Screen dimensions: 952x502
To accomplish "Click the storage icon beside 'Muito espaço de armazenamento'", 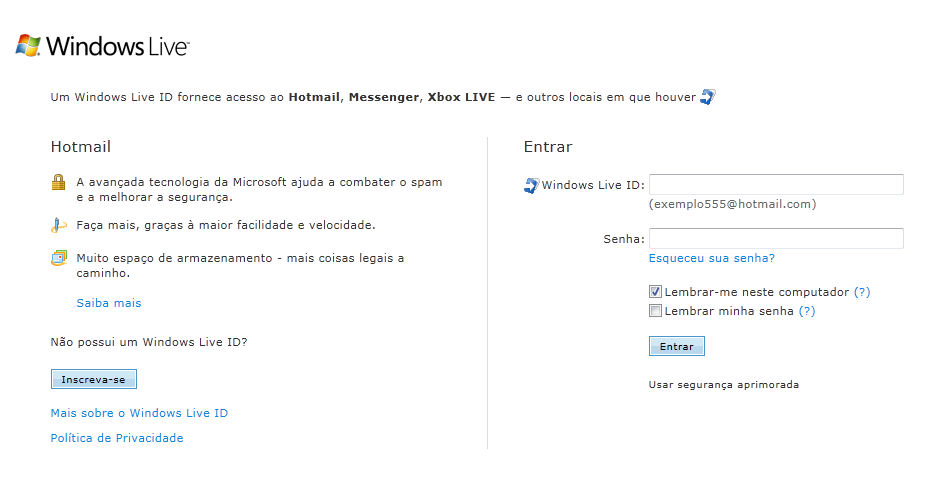I will [59, 258].
